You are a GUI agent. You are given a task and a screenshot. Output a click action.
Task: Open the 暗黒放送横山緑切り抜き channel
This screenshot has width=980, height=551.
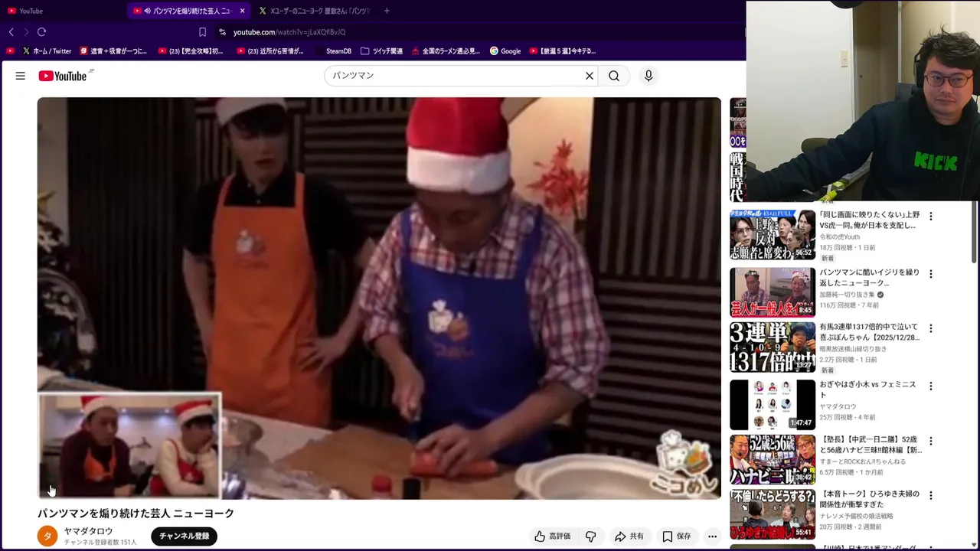coord(853,349)
